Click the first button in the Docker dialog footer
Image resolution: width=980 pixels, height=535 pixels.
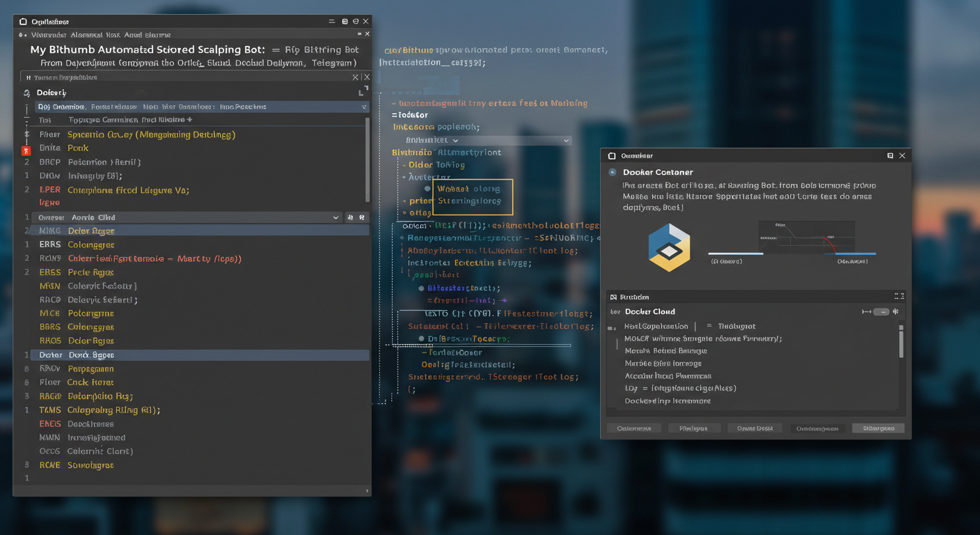634,428
